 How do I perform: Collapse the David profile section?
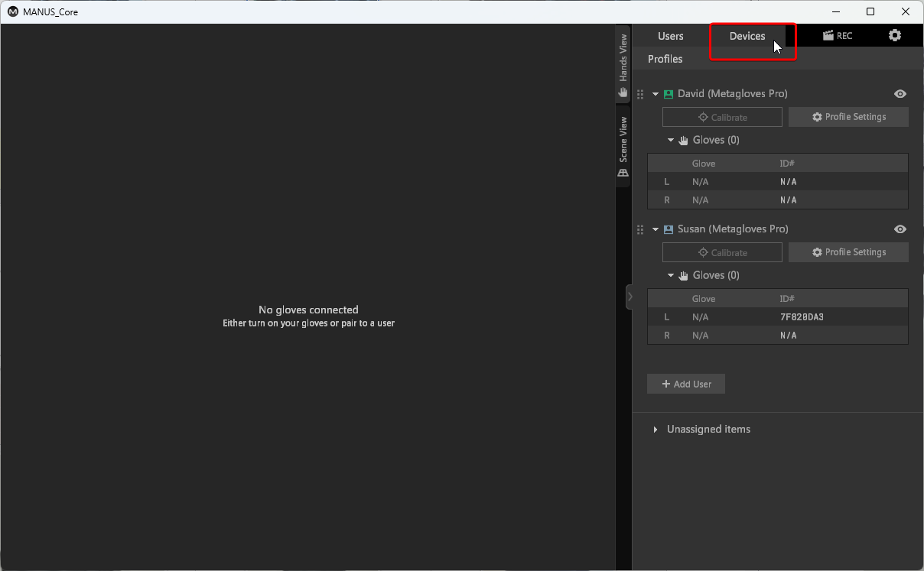point(656,94)
